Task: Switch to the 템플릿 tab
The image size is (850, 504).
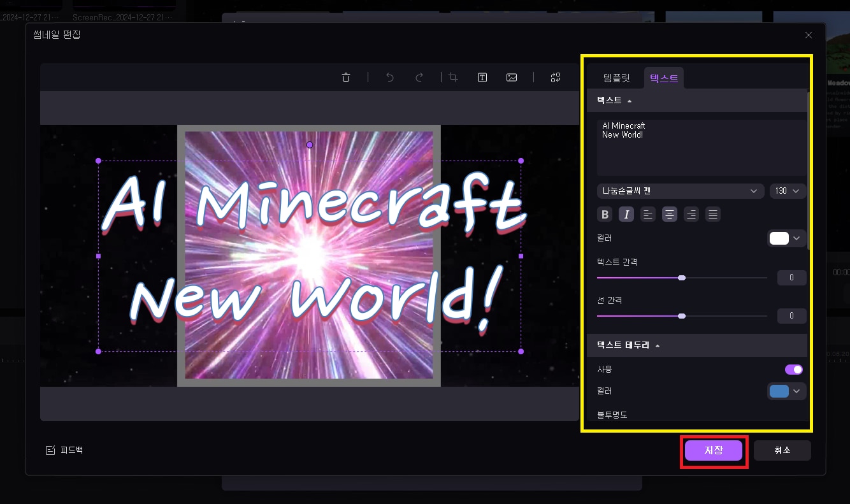Action: coord(617,79)
